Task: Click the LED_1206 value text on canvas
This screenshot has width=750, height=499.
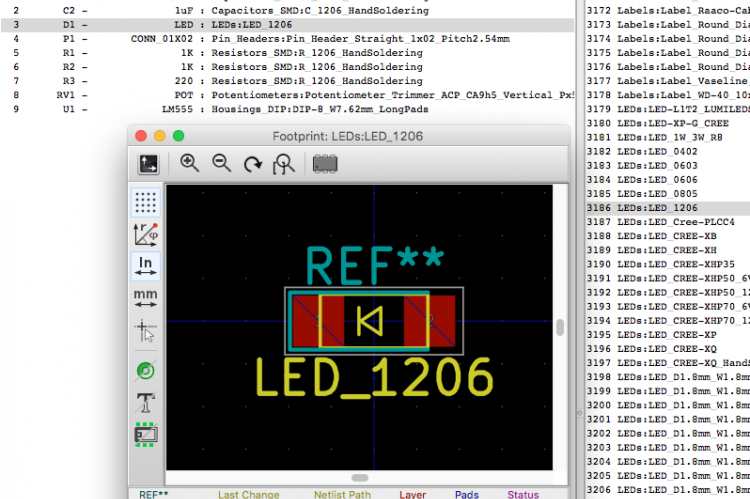Action: [x=374, y=378]
